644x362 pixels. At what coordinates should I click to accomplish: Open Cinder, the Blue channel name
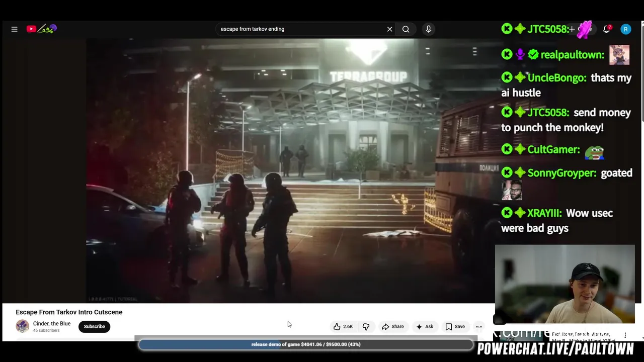pyautogui.click(x=52, y=324)
